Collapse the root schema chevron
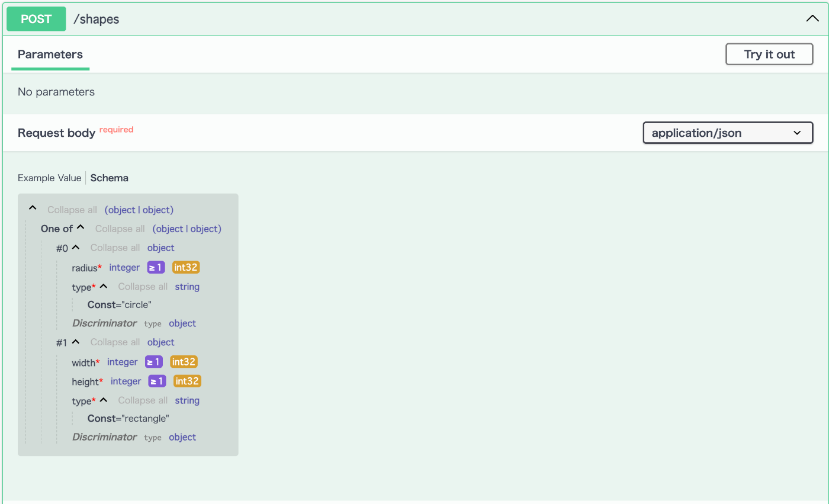Viewport: 829px width, 504px height. (x=33, y=208)
